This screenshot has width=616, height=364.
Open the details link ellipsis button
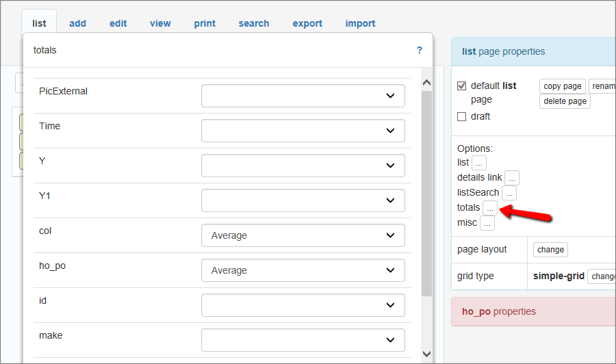[512, 178]
